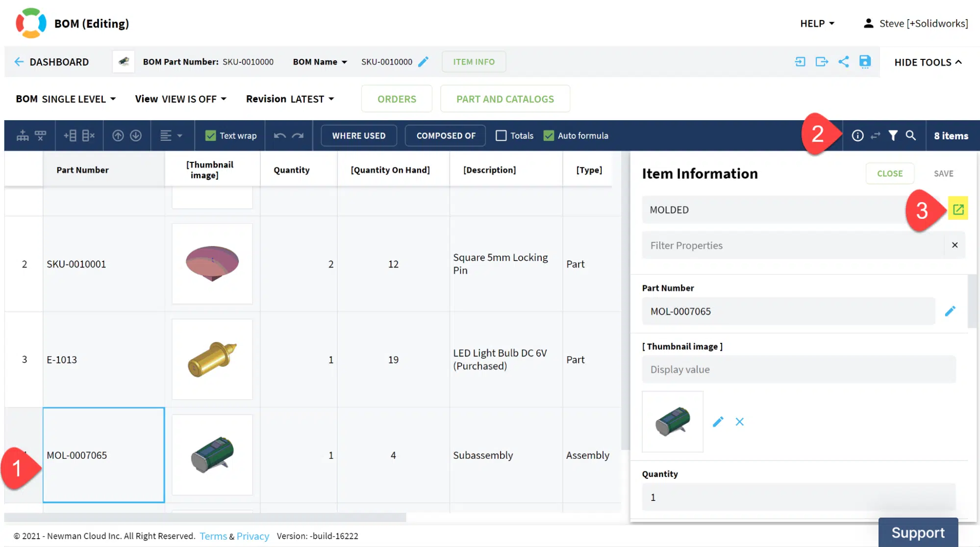Click the Filter Properties input field
The image size is (980, 547).
coord(793,245)
